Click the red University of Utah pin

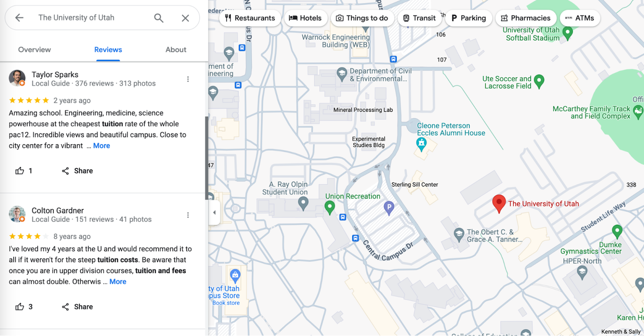point(499,204)
